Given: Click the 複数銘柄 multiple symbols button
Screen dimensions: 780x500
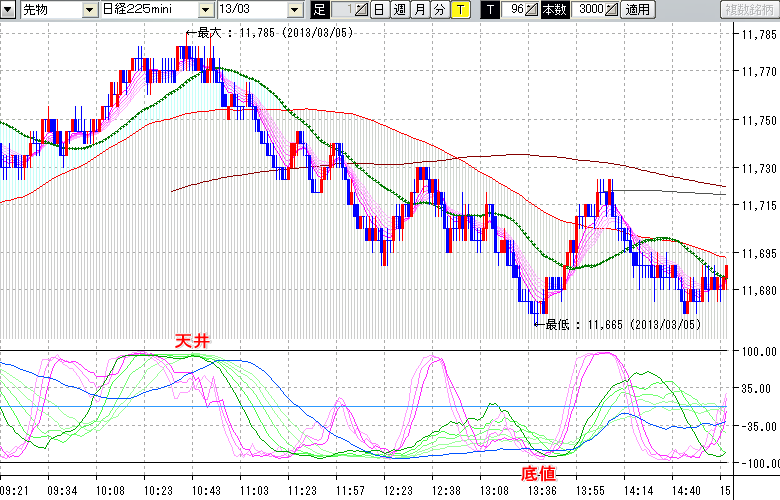Looking at the screenshot, I should pos(748,10).
